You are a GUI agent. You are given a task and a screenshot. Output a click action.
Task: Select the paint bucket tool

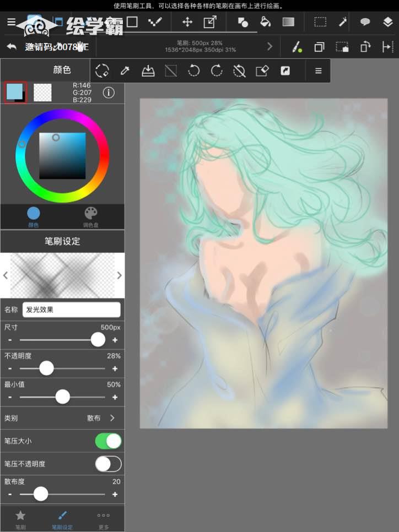pyautogui.click(x=265, y=22)
